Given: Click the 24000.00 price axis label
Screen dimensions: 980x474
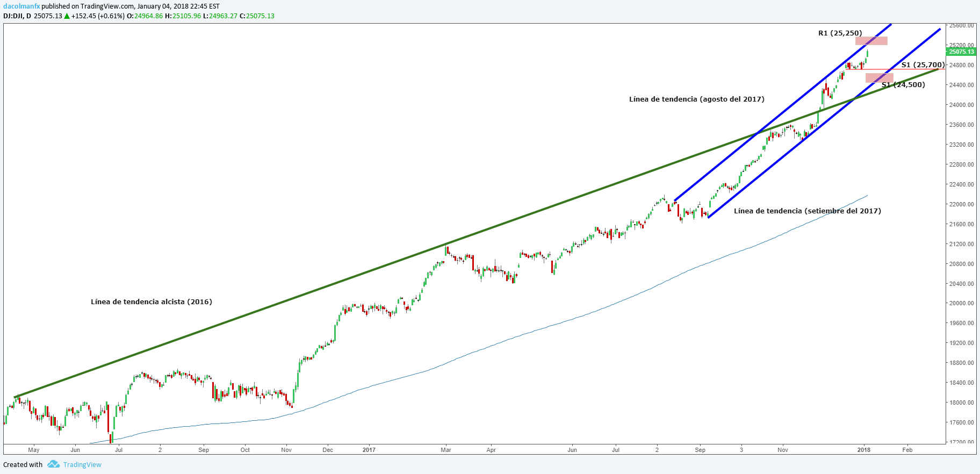Looking at the screenshot, I should 962,105.
